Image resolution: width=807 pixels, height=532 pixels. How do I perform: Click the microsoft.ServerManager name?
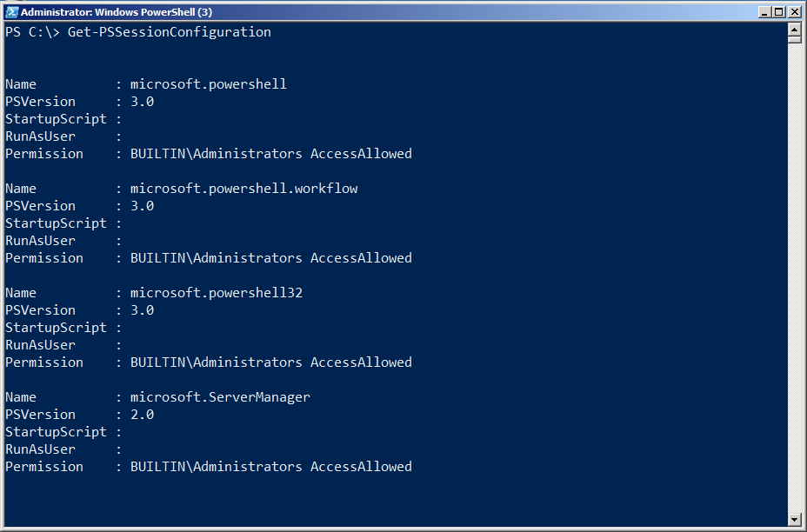pyautogui.click(x=220, y=397)
